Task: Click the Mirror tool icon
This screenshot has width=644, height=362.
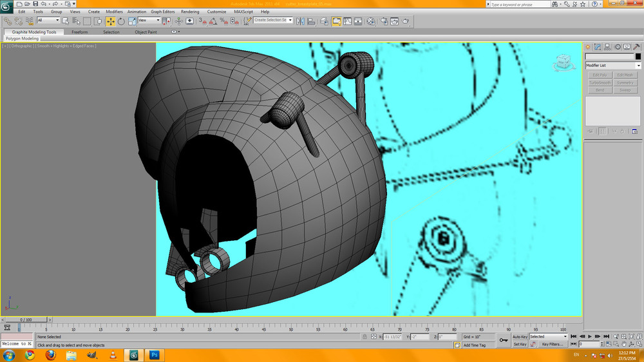Action: click(301, 21)
